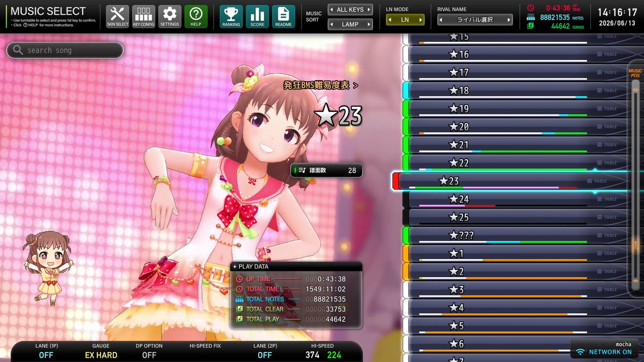Image resolution: width=644 pixels, height=362 pixels.
Task: Click the rival select right arrow
Action: 509,20
